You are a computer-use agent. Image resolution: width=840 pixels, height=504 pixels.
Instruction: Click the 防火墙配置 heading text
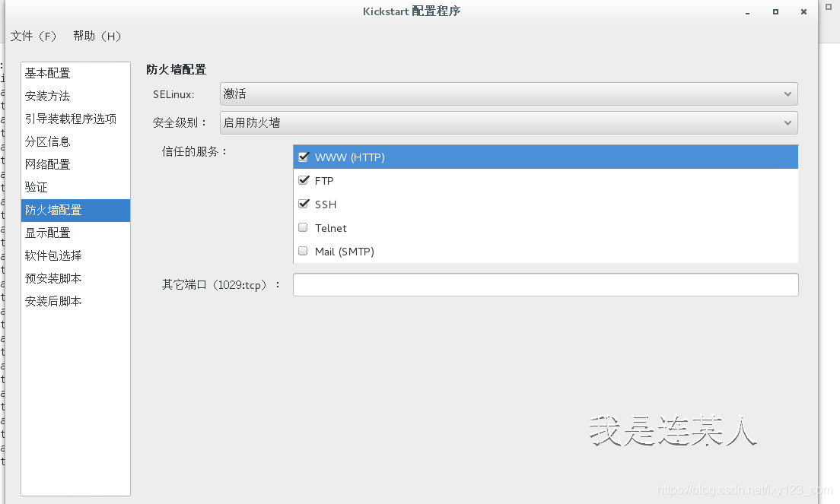[x=177, y=69]
